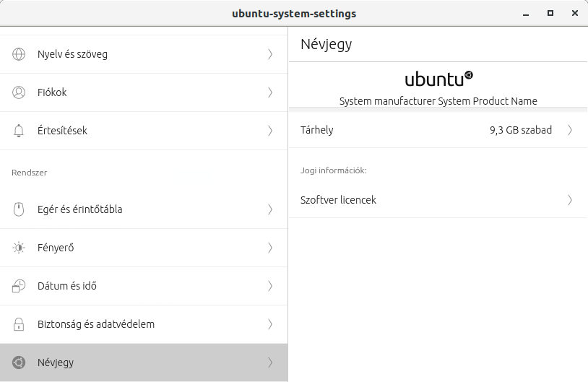Open Szoftver licencek legal info
The height and width of the screenshot is (382, 588).
coord(438,200)
